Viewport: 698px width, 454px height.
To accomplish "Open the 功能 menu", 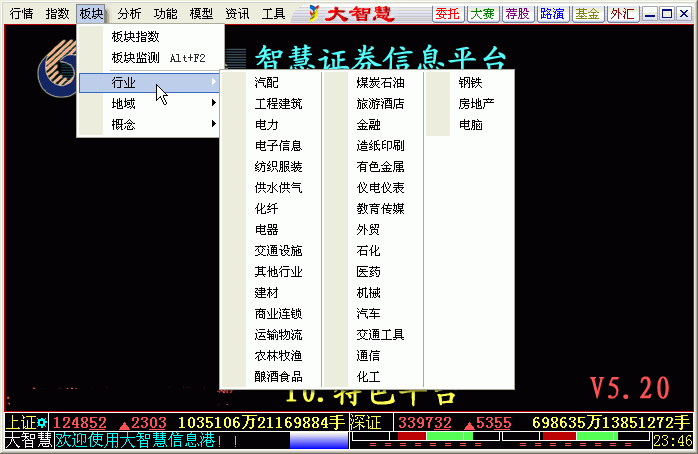I will pyautogui.click(x=166, y=14).
